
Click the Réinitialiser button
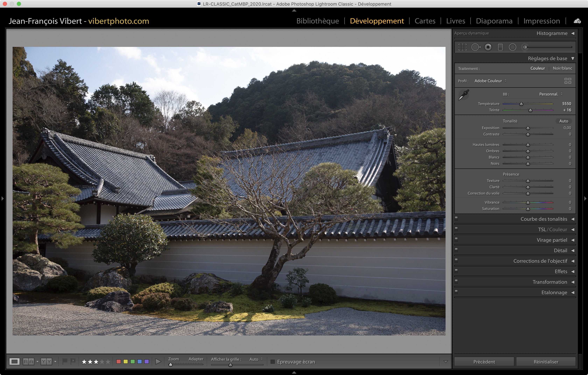pos(546,362)
